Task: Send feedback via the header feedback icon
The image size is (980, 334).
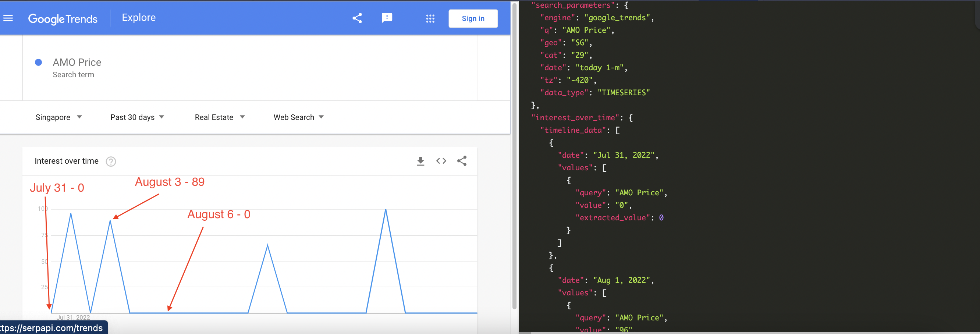Action: click(387, 18)
